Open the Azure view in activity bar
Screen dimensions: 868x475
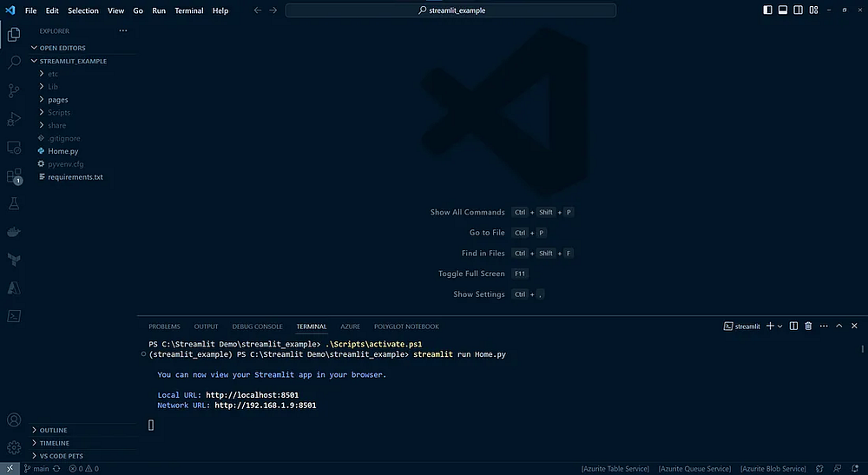coord(14,288)
